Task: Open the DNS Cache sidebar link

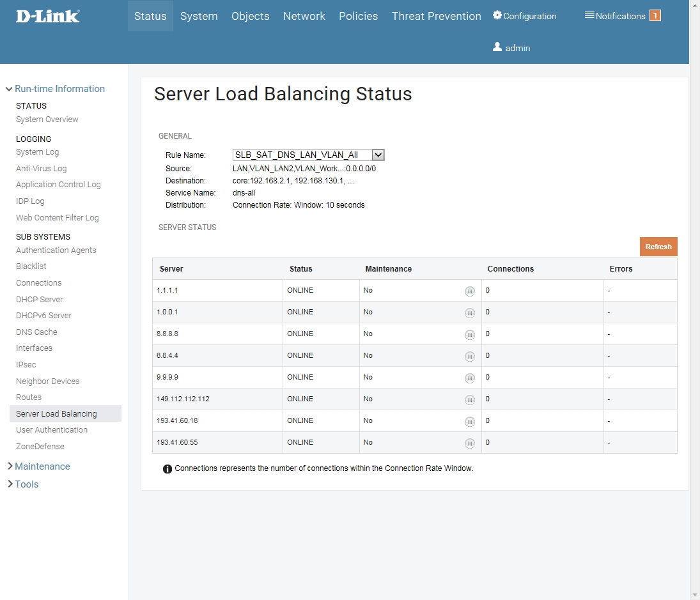Action: click(36, 332)
